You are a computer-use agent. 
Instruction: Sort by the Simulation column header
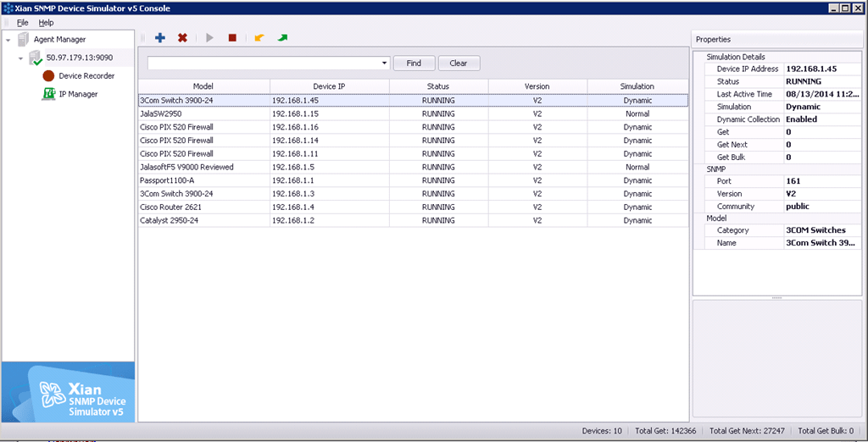coord(637,86)
